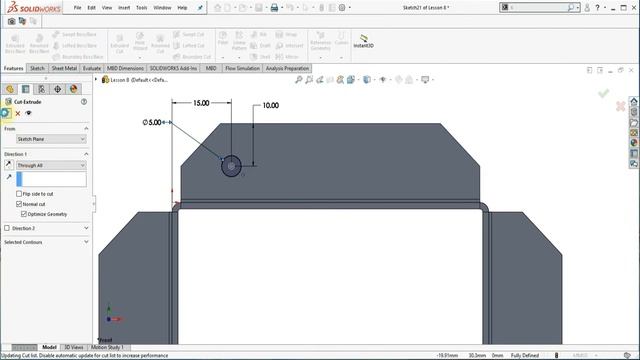
Task: Open the ConfigurationManager tab icon
Action: click(x=42, y=89)
